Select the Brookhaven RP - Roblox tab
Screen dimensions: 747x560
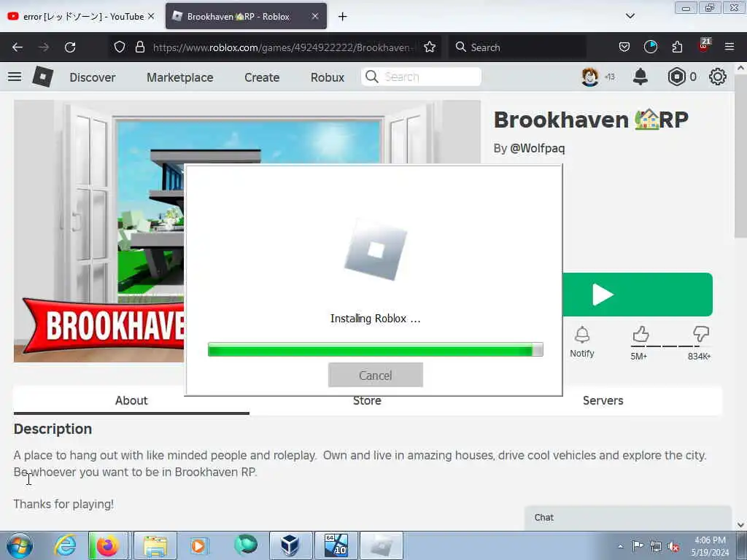point(246,16)
